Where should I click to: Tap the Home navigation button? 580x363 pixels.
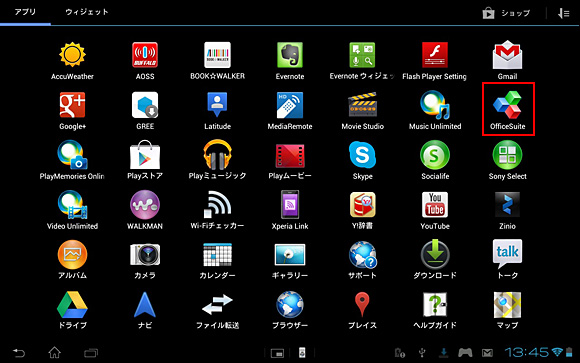[x=55, y=353]
